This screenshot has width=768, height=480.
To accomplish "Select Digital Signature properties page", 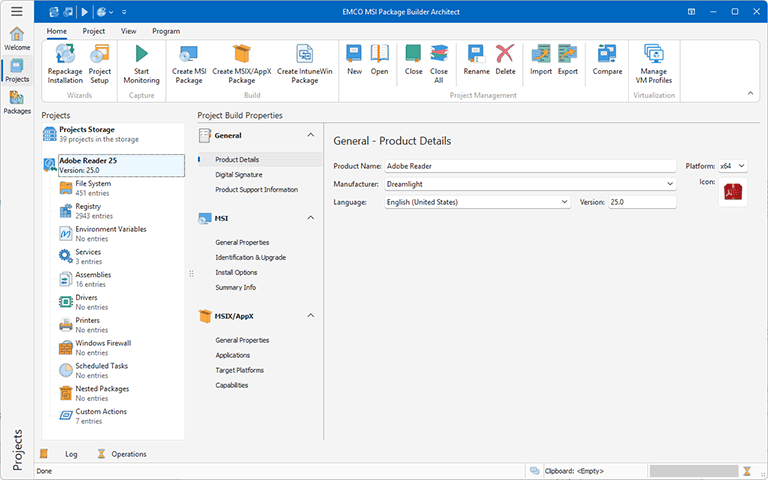I will (x=240, y=174).
